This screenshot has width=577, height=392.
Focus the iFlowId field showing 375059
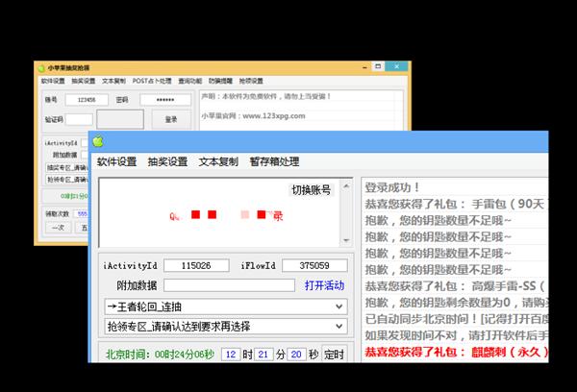click(x=314, y=265)
